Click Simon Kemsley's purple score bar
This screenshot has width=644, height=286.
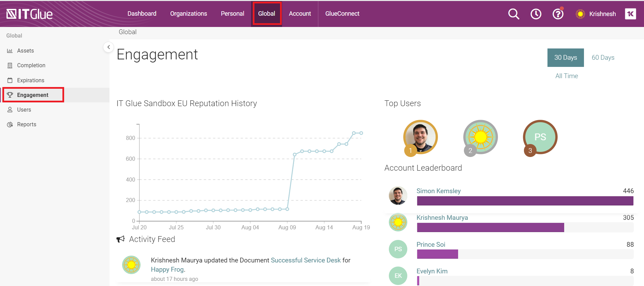tap(525, 201)
